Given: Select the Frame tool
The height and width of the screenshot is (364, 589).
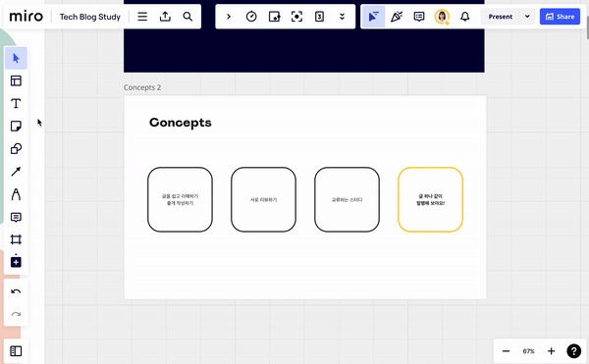Looking at the screenshot, I should point(16,239).
